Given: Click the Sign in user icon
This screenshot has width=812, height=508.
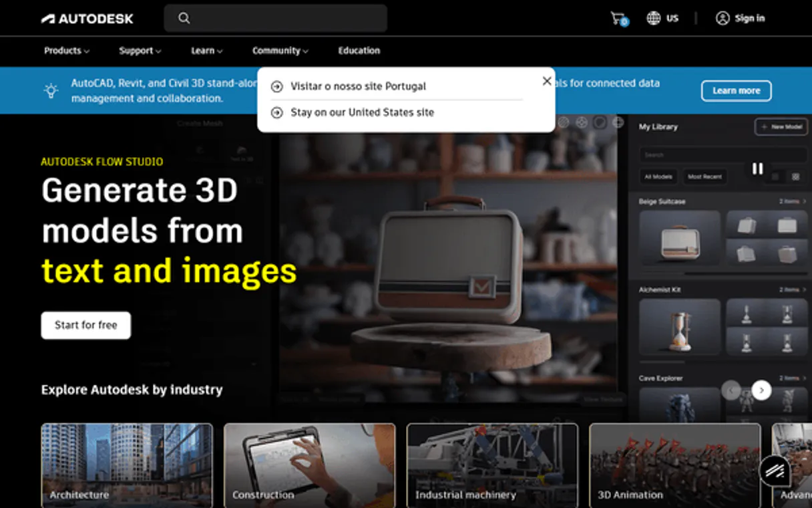Looking at the screenshot, I should 723,18.
